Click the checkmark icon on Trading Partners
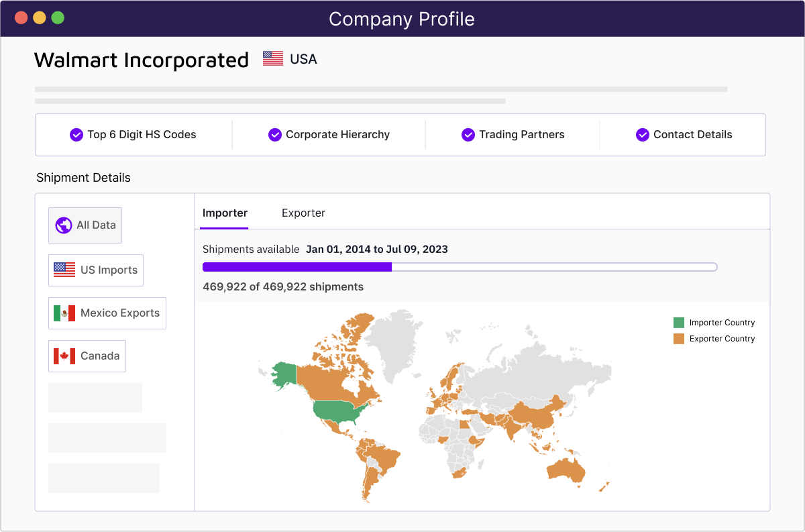The height and width of the screenshot is (532, 805). (468, 134)
